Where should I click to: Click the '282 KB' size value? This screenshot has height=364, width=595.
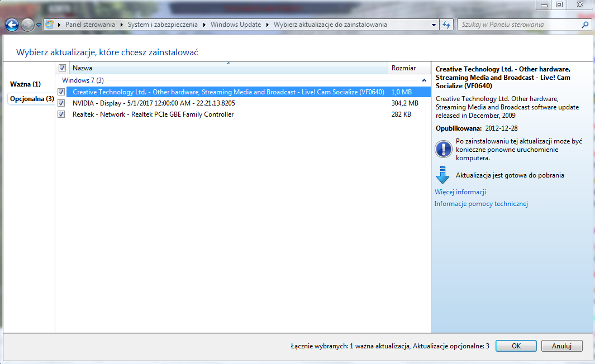tap(401, 114)
